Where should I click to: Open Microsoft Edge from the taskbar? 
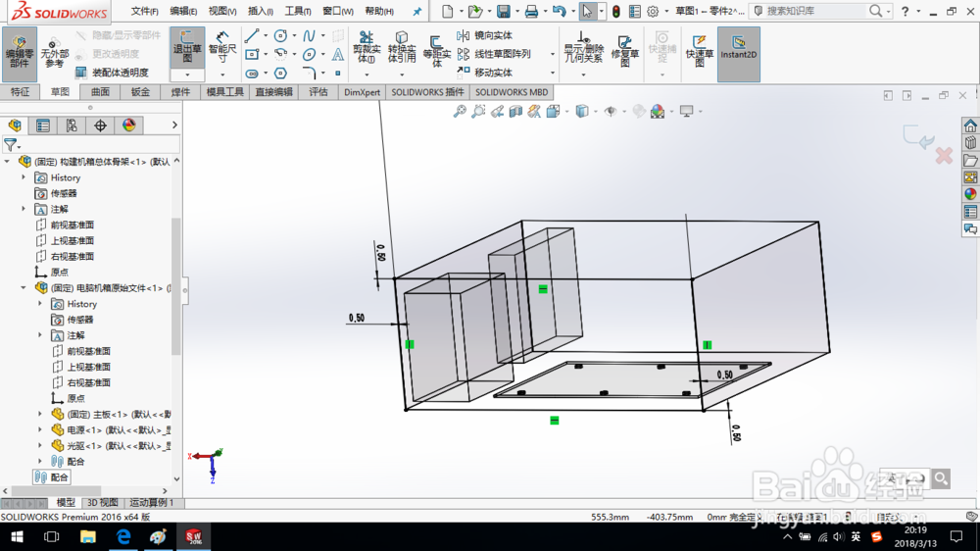point(123,536)
